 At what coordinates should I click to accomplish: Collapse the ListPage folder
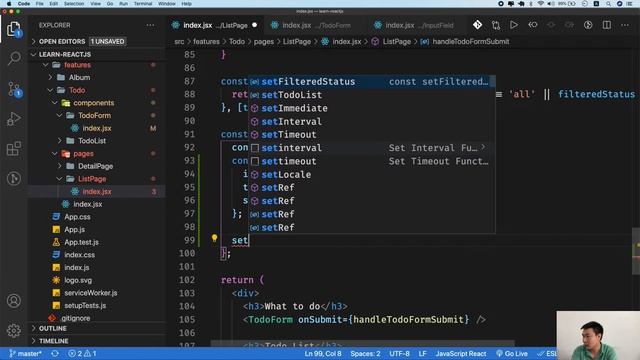(60, 179)
